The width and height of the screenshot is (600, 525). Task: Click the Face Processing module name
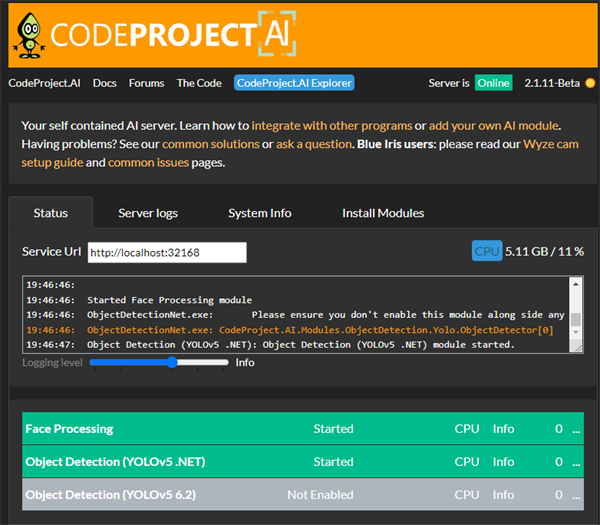point(69,429)
